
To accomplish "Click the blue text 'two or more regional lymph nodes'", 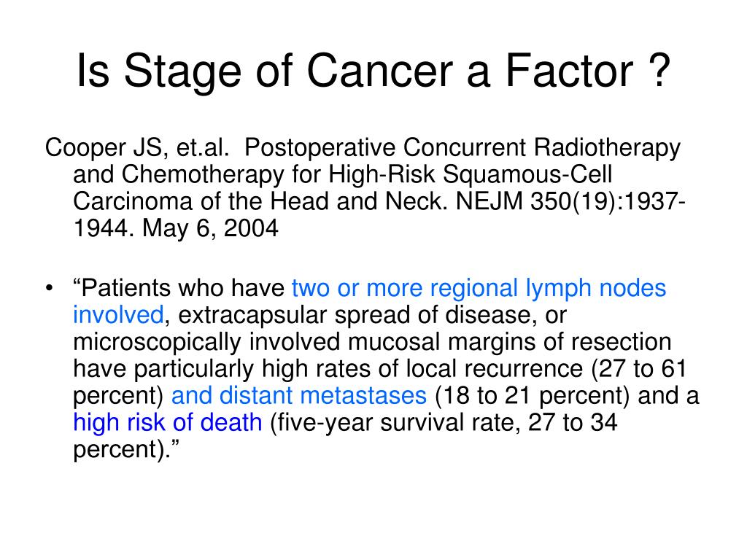I will click(x=479, y=289).
